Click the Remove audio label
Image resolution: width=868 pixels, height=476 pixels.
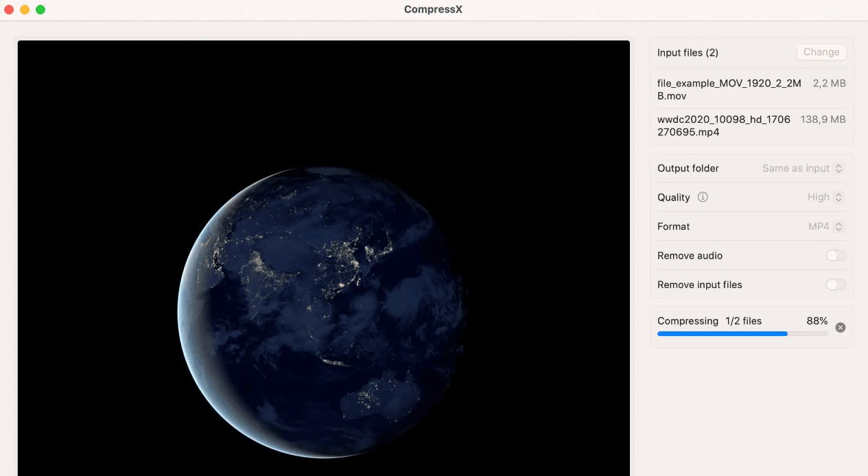point(690,256)
